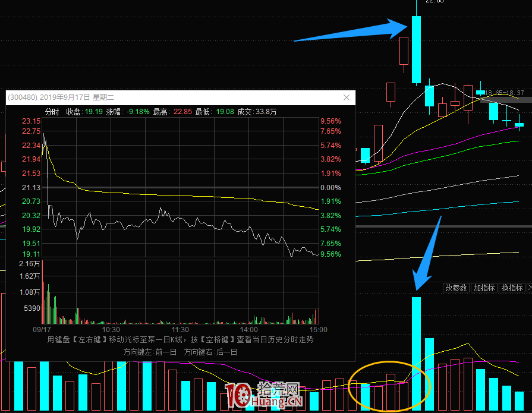Click the 分时 label in the popup header

pos(52,112)
